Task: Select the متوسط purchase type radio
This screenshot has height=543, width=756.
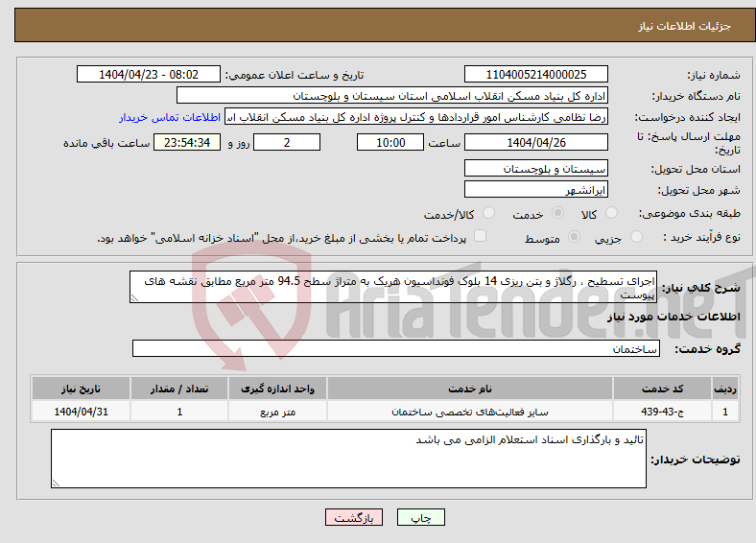Action: [574, 236]
